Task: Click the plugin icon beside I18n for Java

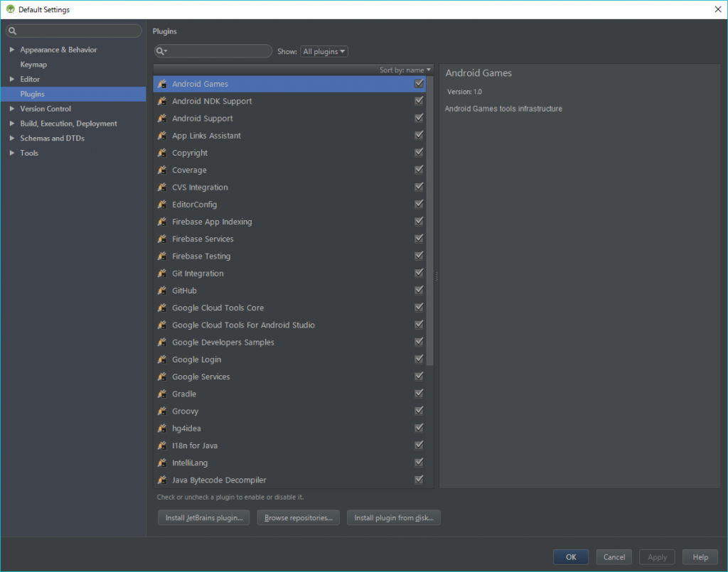Action: click(x=162, y=446)
